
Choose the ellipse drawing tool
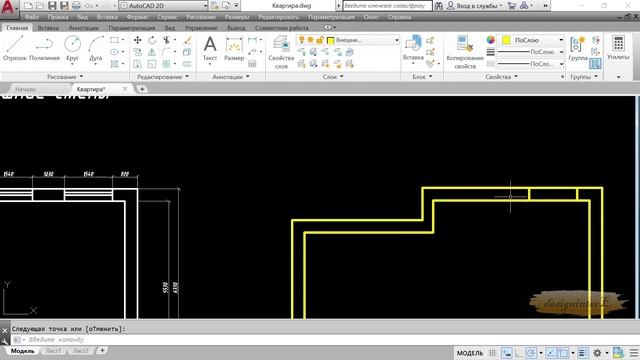114,52
